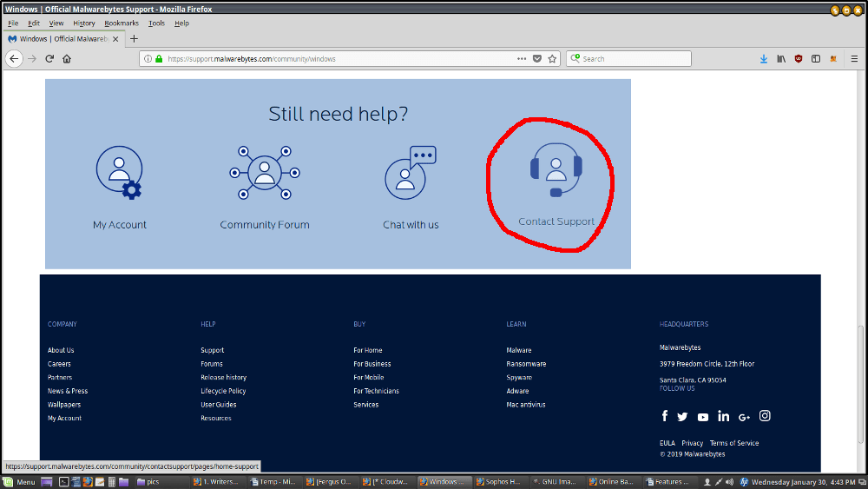
Task: Click the Contact Support headset icon
Action: (x=556, y=169)
